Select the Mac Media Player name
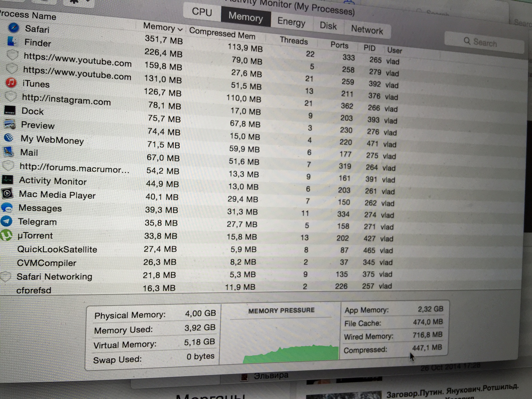The image size is (532, 399). click(x=57, y=195)
